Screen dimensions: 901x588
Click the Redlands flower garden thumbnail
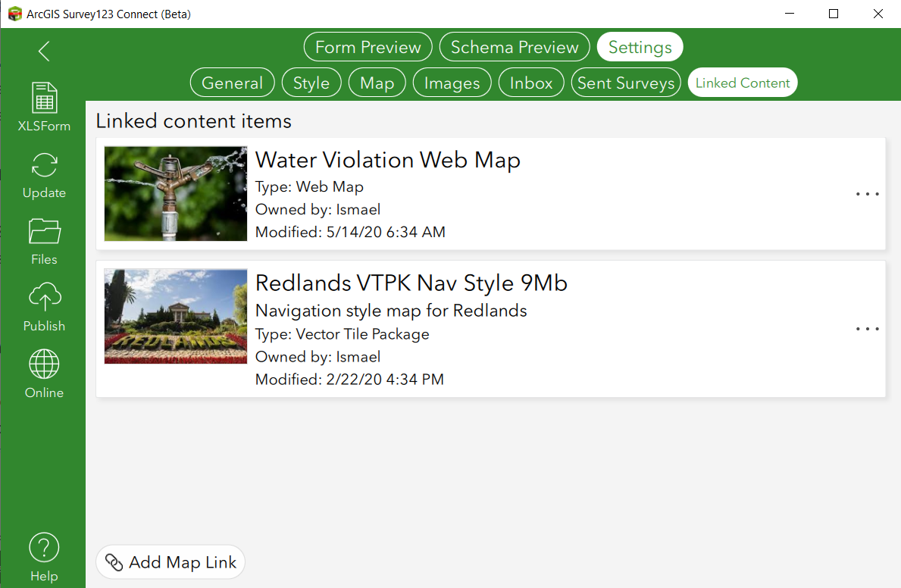176,317
